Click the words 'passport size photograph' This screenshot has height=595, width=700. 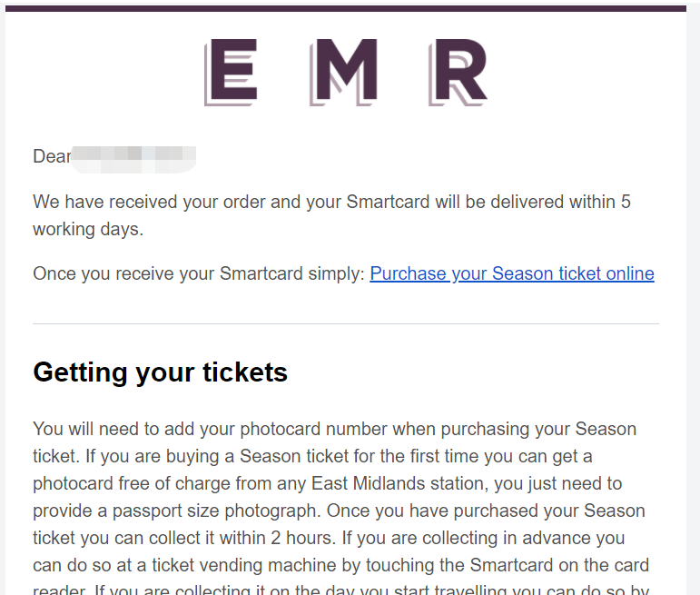pos(215,511)
